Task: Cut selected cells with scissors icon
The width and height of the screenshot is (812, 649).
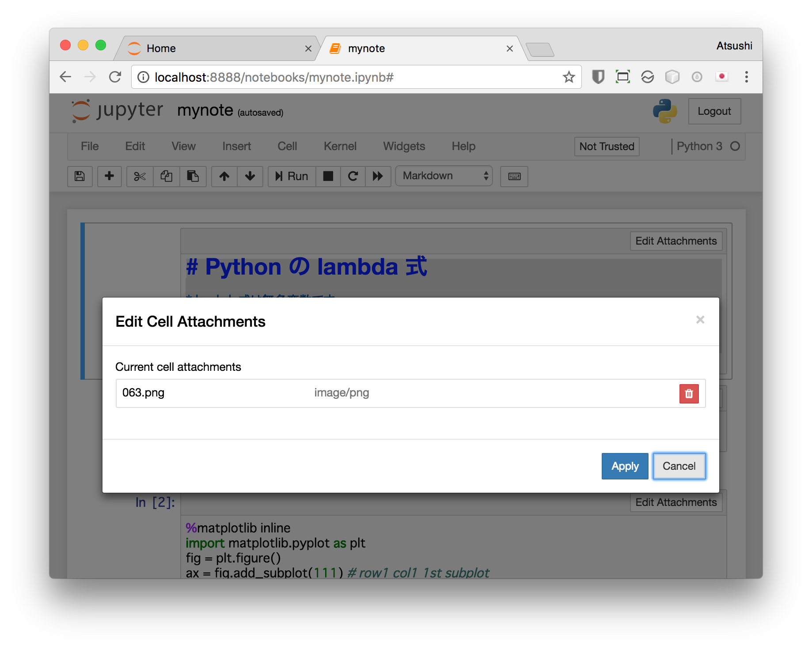Action: tap(140, 176)
